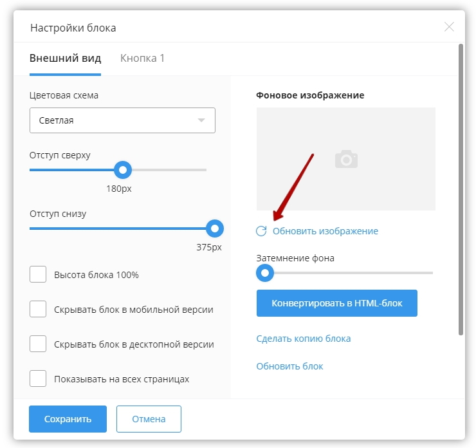
Task: Toggle Скрывать блок в мобильной версии
Action: (x=38, y=309)
